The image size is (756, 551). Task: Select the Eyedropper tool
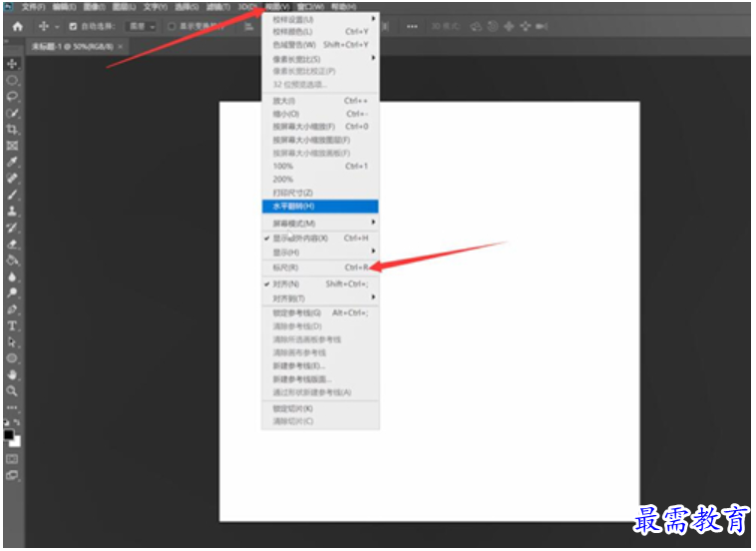[12, 162]
